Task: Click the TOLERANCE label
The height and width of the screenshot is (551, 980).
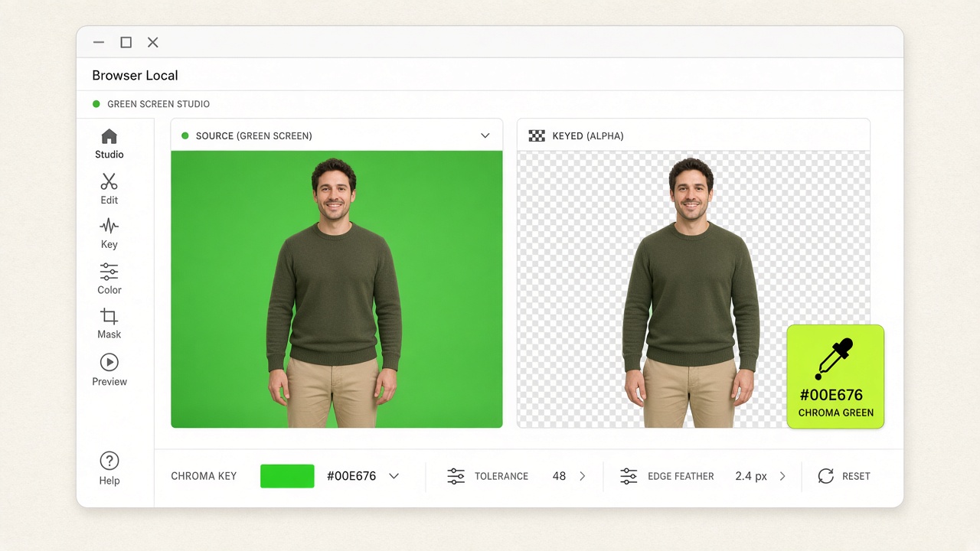Action: coord(501,476)
